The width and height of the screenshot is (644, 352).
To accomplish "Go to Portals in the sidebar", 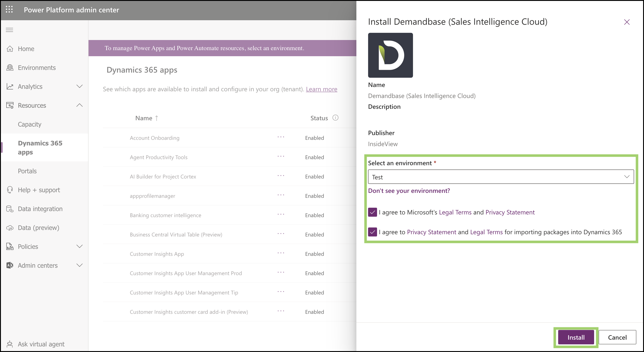I will pyautogui.click(x=27, y=171).
